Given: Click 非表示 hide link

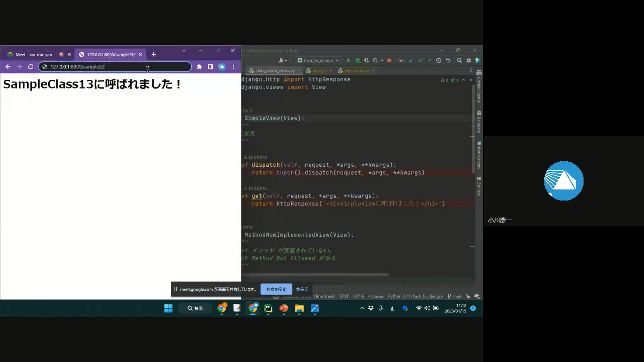Looking at the screenshot, I should point(302,289).
